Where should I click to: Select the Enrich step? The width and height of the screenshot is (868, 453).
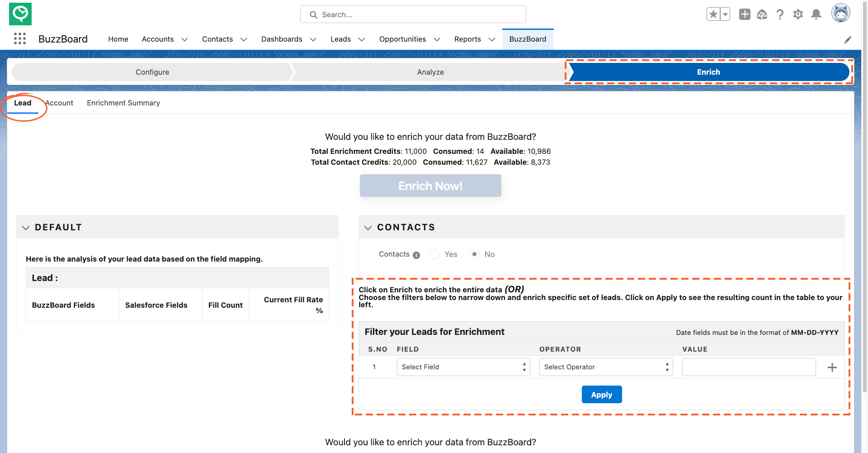point(708,72)
